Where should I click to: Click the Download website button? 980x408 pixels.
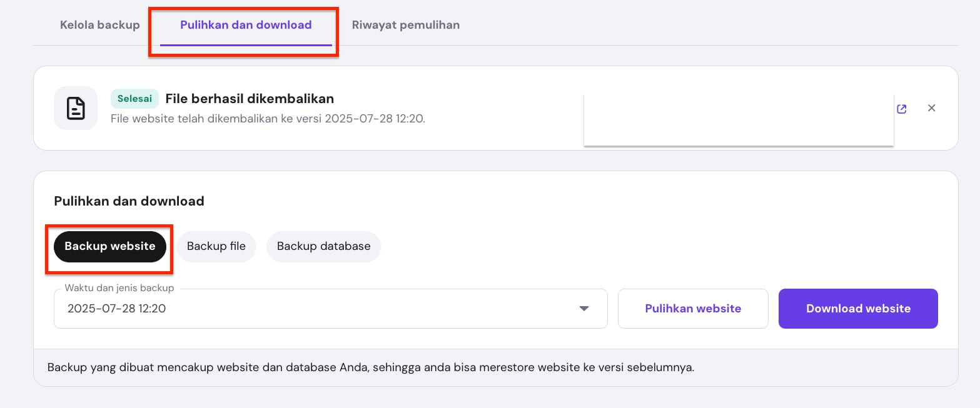point(857,308)
